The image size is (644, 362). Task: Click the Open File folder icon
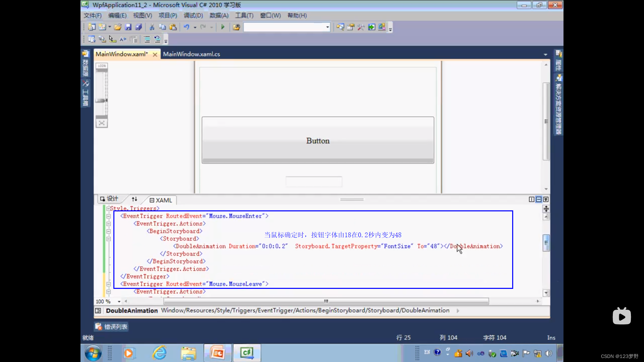click(x=117, y=27)
